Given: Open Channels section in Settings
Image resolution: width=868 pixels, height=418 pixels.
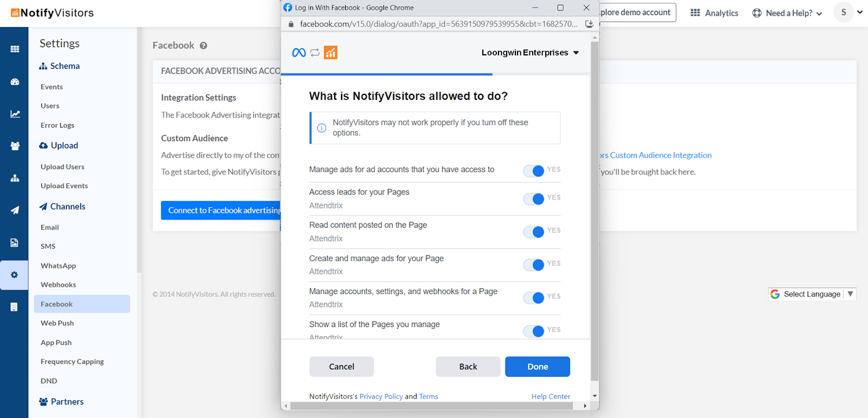Looking at the screenshot, I should click(x=62, y=207).
